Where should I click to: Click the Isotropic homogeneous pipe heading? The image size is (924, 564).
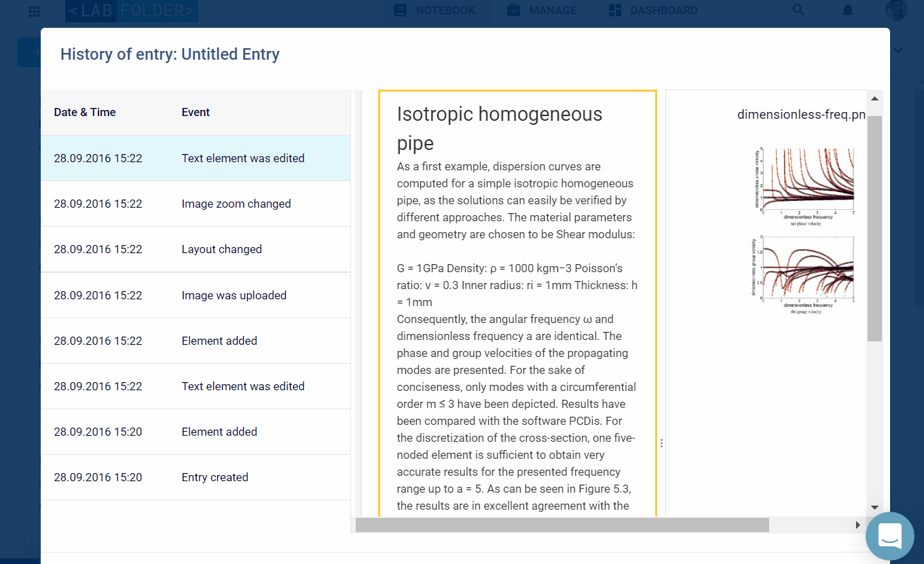(x=500, y=128)
